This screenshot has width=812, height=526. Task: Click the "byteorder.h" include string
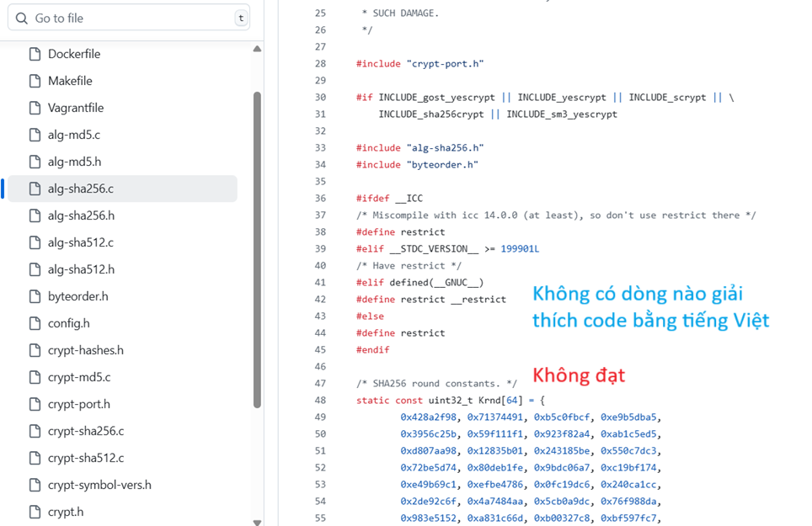tap(442, 164)
